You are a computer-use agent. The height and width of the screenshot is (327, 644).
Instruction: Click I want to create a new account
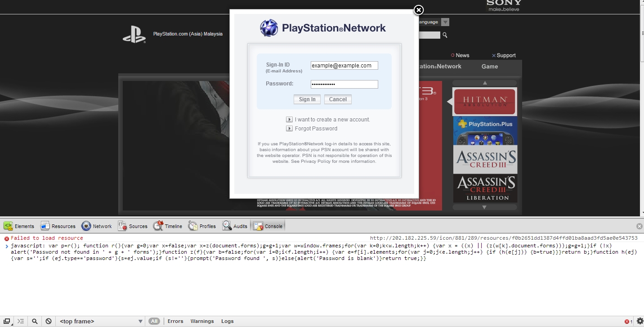point(332,120)
